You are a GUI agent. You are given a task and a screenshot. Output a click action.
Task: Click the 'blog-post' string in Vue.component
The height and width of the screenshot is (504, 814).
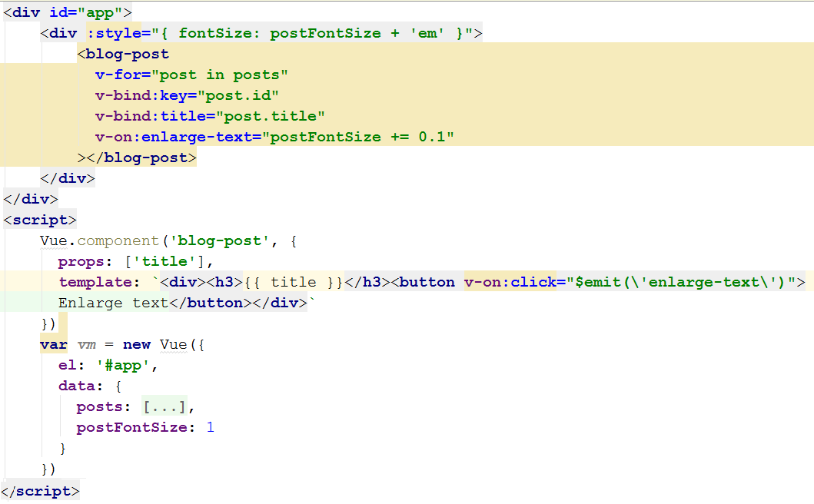pyautogui.click(x=220, y=240)
